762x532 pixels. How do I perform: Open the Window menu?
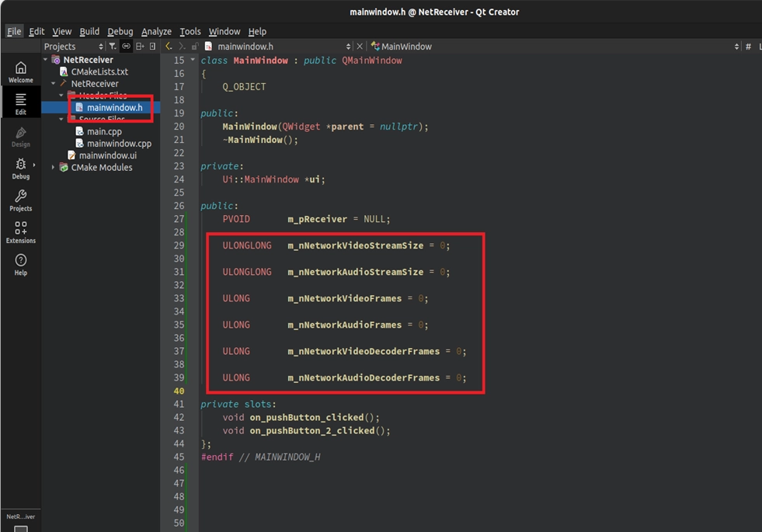tap(224, 31)
